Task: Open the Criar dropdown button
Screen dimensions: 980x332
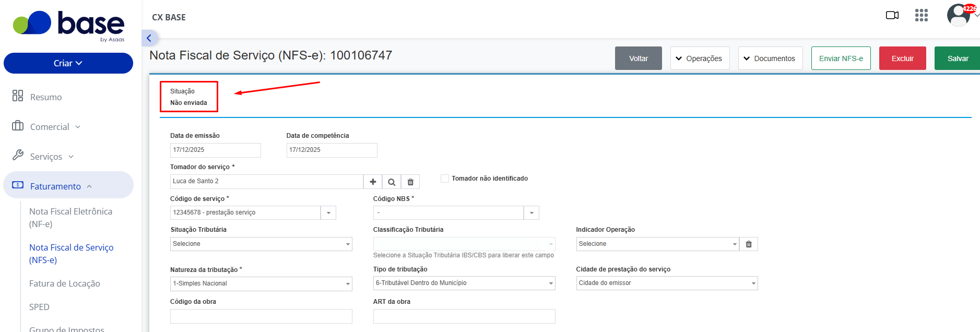Action: (x=68, y=63)
